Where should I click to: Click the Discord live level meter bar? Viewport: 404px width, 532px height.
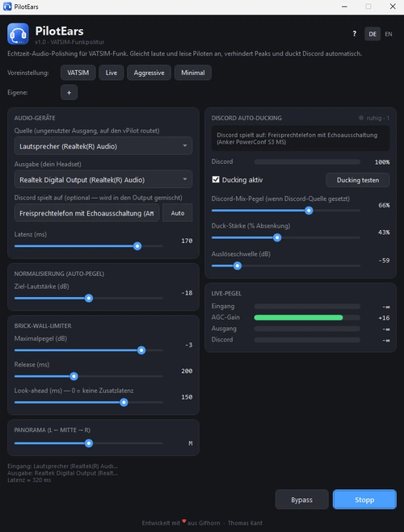[307, 340]
